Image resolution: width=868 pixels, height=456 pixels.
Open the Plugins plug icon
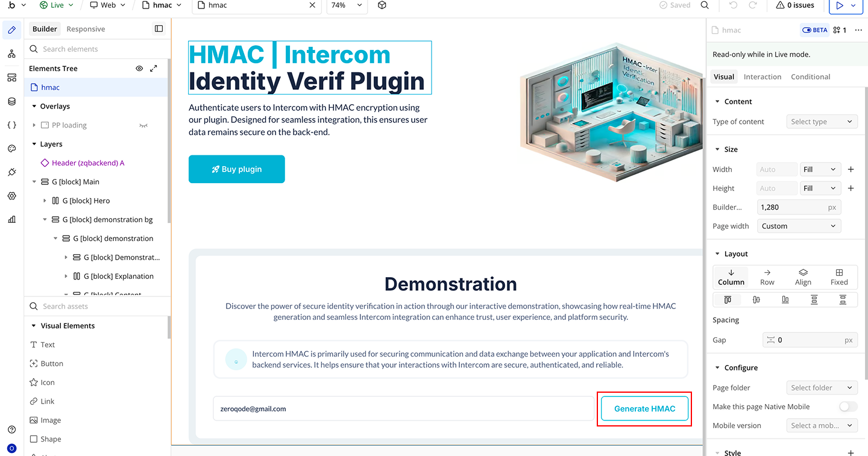pos(11,172)
